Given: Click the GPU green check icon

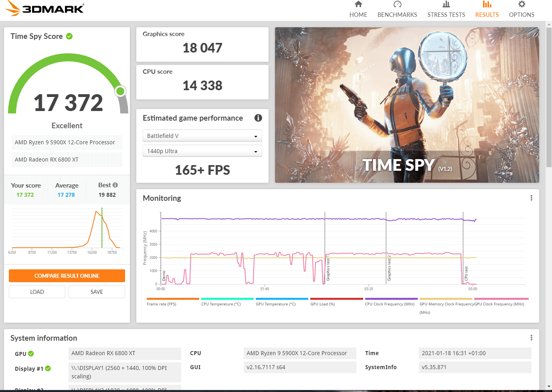Looking at the screenshot, I should [x=31, y=354].
